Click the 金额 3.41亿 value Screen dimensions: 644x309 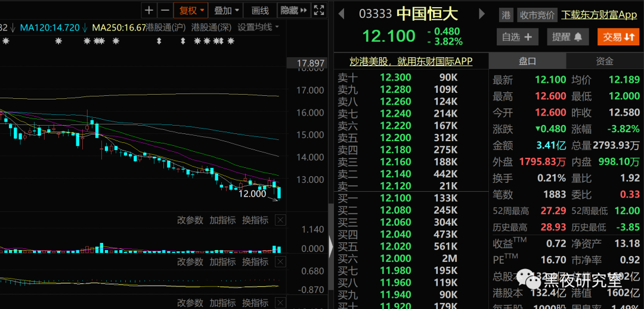click(x=552, y=145)
